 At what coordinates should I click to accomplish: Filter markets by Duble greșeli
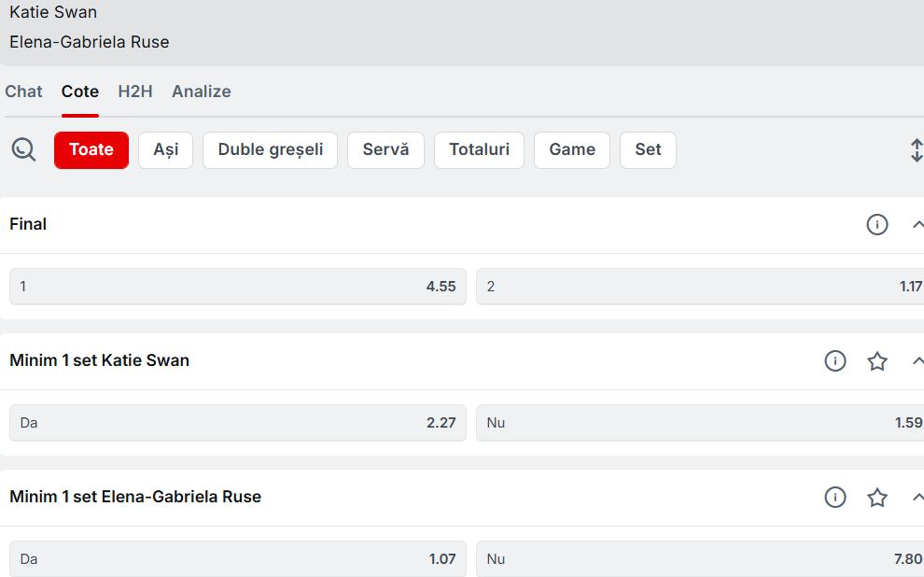coord(271,150)
